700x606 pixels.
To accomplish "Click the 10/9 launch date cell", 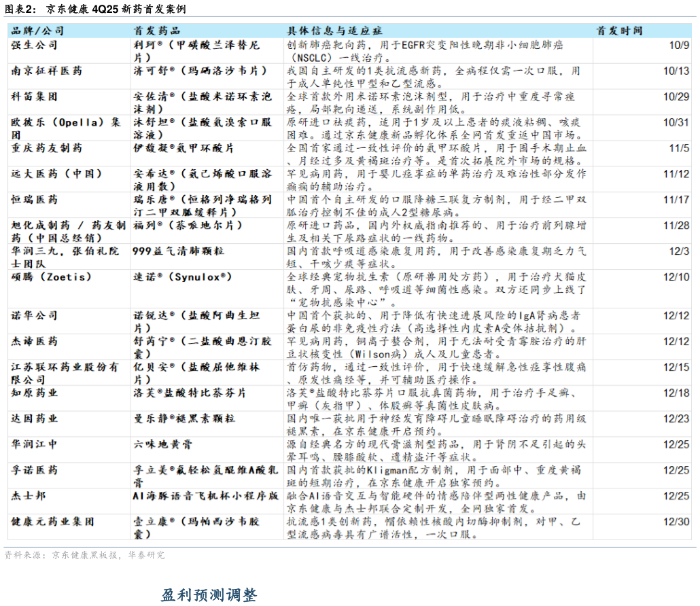I will [x=678, y=46].
